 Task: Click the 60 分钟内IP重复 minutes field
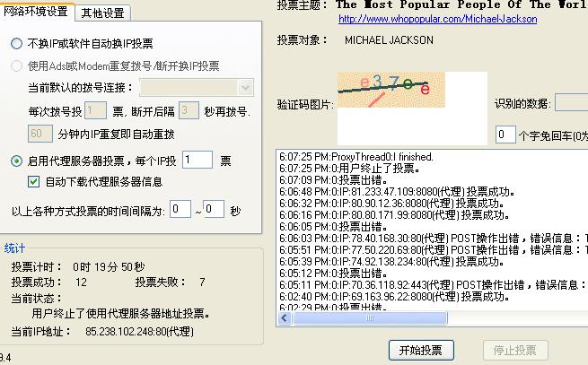pos(40,133)
